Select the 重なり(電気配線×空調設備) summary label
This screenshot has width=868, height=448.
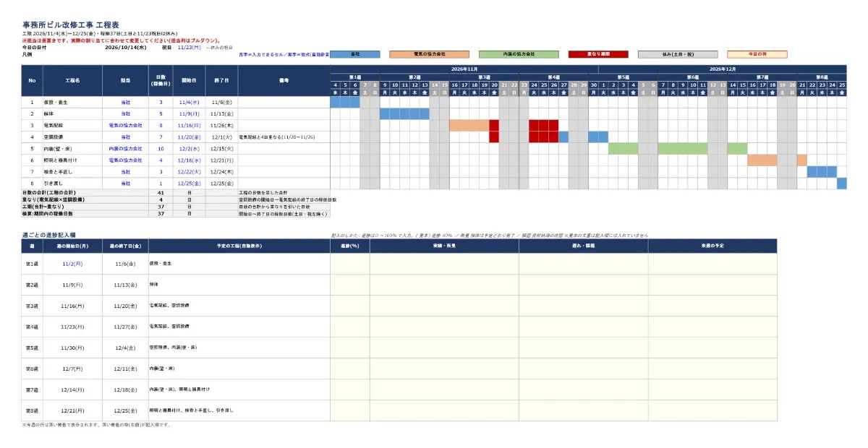[x=85, y=199]
